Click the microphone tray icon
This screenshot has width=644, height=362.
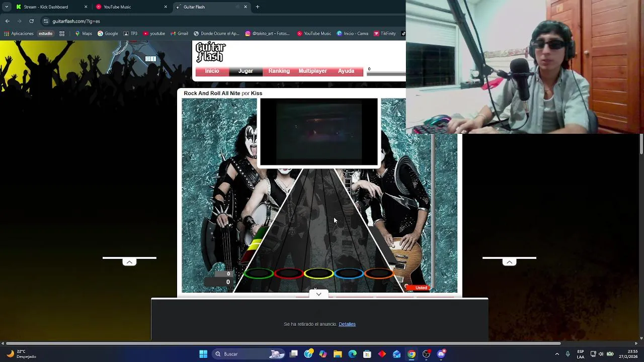[568, 354]
